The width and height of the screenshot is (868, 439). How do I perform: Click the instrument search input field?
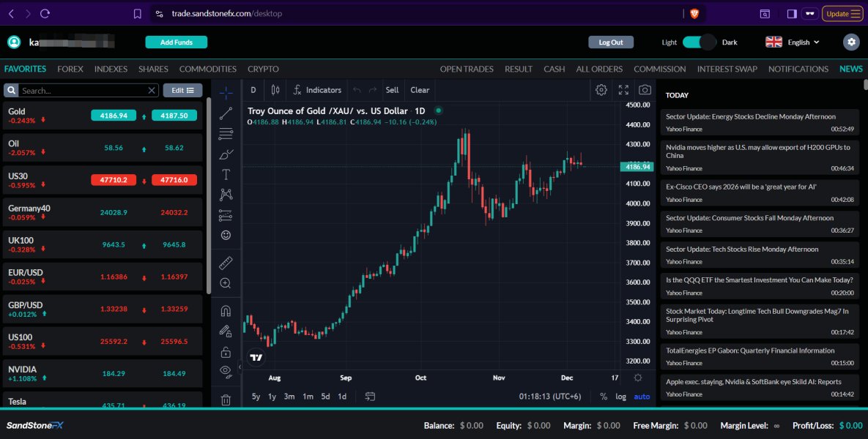point(83,91)
